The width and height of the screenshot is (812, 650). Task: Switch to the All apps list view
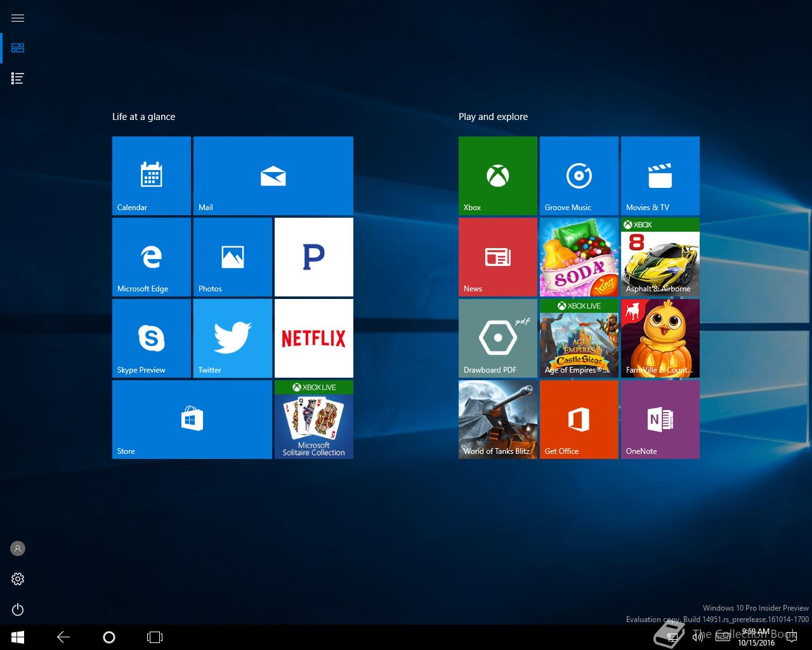[x=18, y=79]
